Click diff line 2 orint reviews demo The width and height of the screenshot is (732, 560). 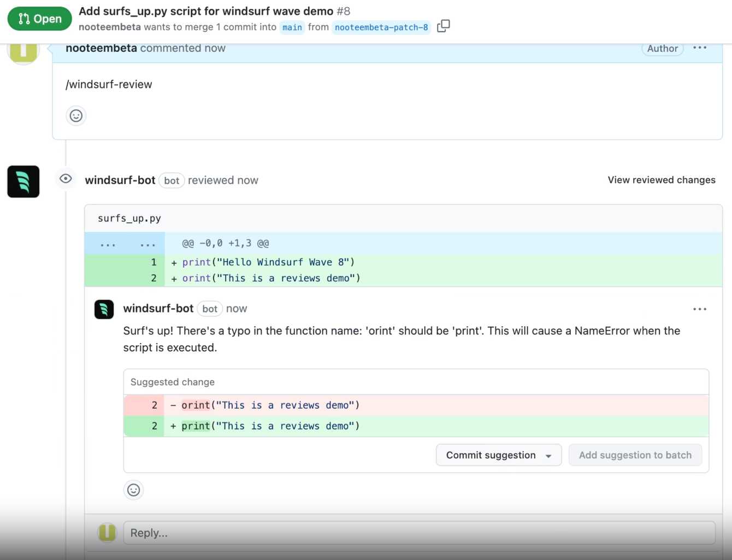pyautogui.click(x=404, y=278)
